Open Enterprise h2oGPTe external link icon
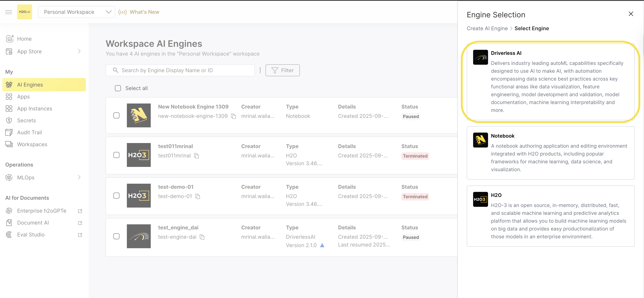 click(80, 211)
